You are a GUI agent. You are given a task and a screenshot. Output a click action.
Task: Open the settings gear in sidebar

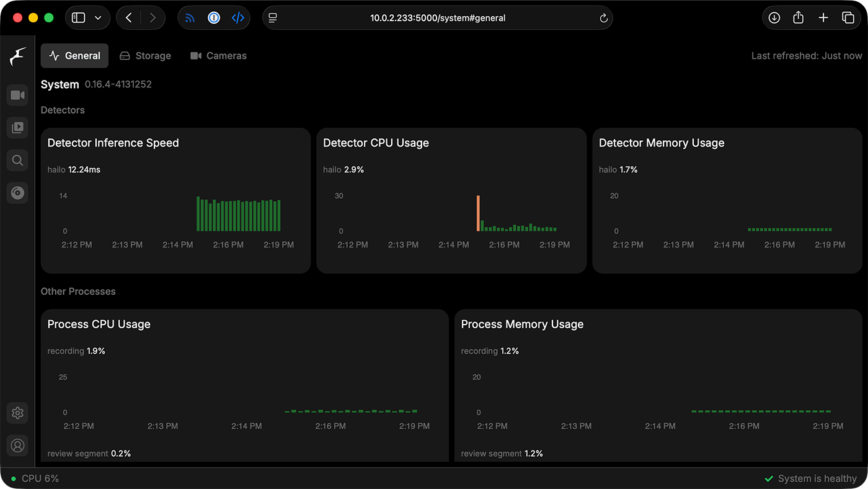(x=17, y=413)
